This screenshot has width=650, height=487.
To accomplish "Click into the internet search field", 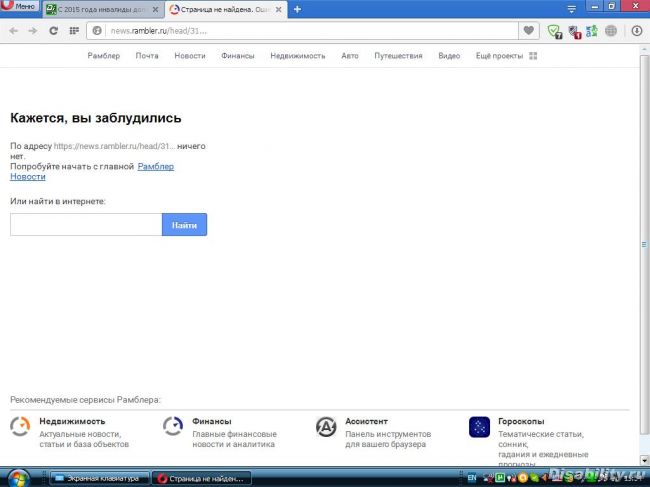I will (x=86, y=225).
